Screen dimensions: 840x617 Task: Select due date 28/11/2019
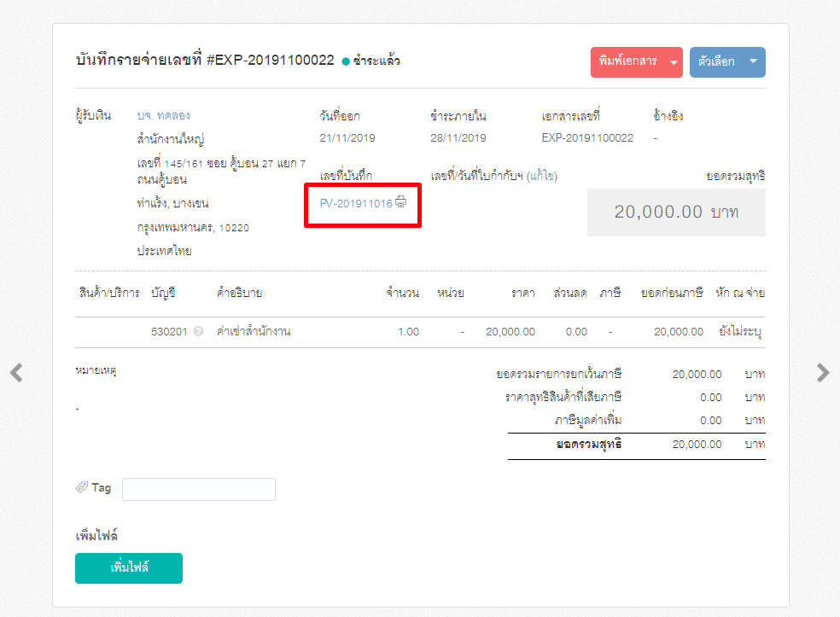tap(458, 137)
